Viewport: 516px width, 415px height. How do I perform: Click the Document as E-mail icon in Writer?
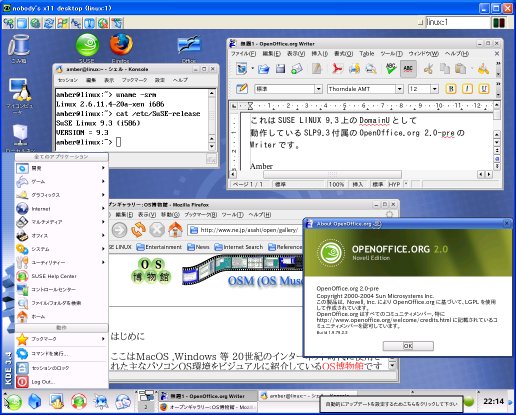pyautogui.click(x=297, y=69)
